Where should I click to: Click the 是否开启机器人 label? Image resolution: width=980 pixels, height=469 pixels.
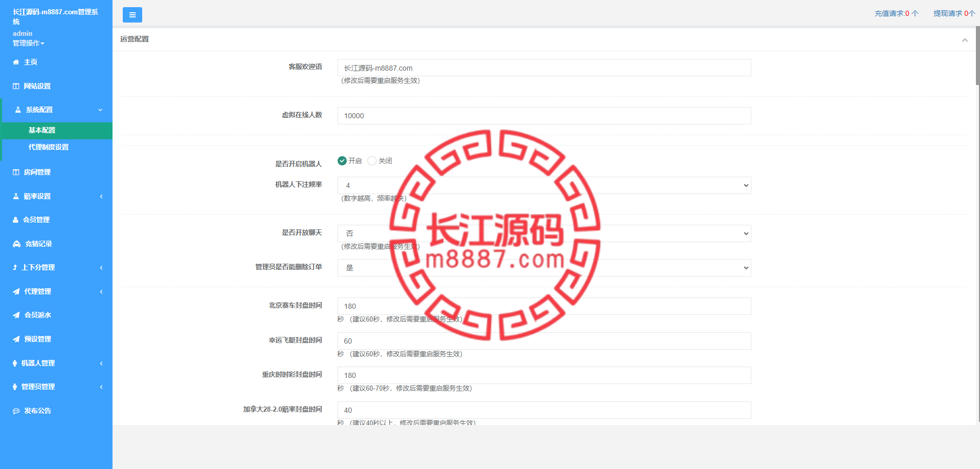(x=299, y=164)
